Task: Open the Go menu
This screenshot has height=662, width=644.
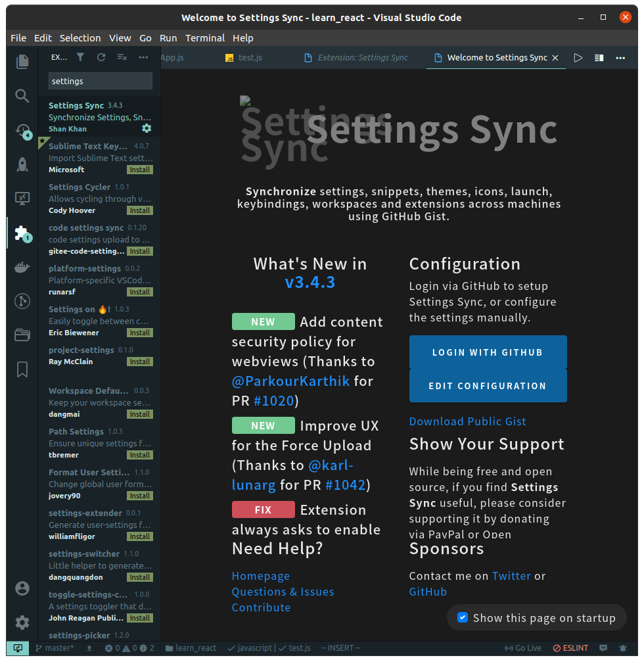Action: tap(145, 38)
